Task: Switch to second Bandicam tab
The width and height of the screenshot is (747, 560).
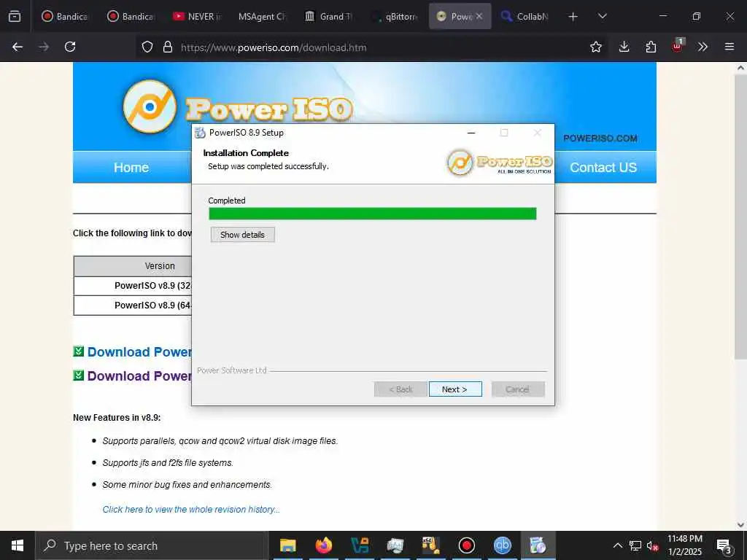Action: click(131, 17)
